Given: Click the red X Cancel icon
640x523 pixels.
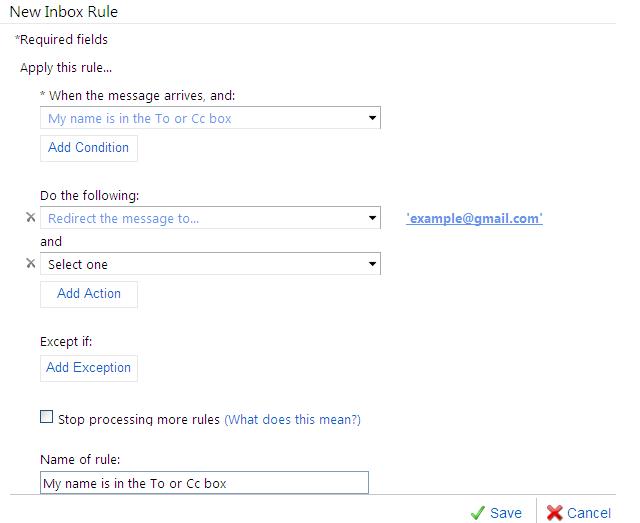Looking at the screenshot, I should coord(554,512).
